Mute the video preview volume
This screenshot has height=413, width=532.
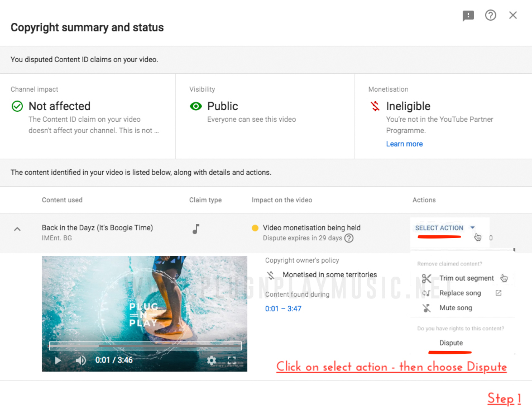[80, 360]
